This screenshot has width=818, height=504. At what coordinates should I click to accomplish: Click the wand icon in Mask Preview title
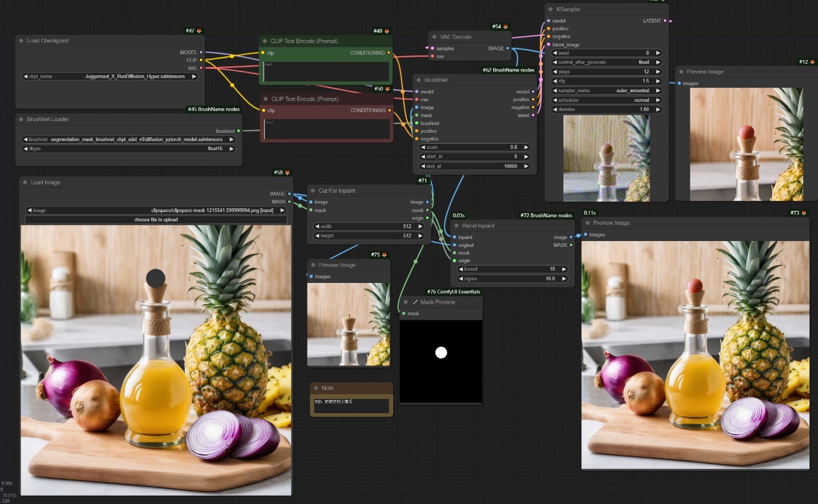415,302
